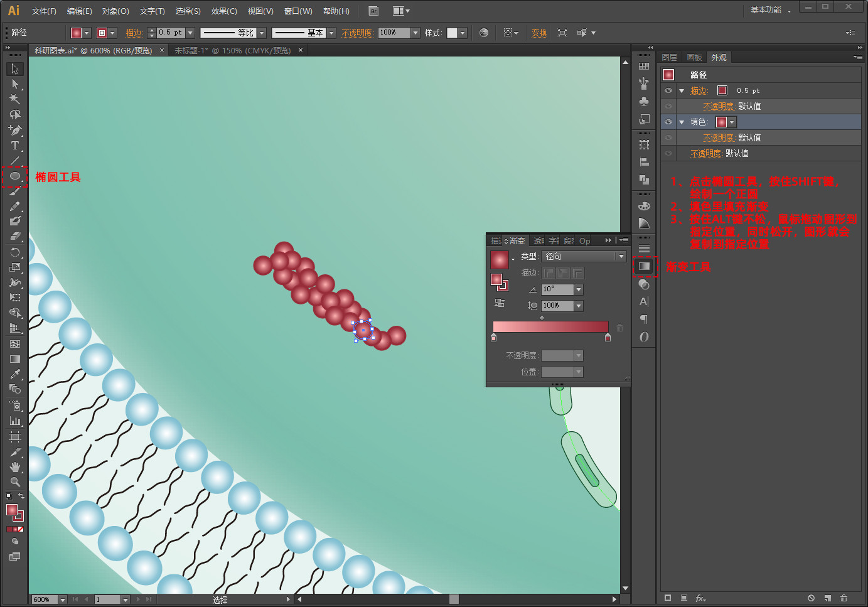Collapse the 描边 row in Appearance panel
The image size is (868, 607).
click(682, 90)
